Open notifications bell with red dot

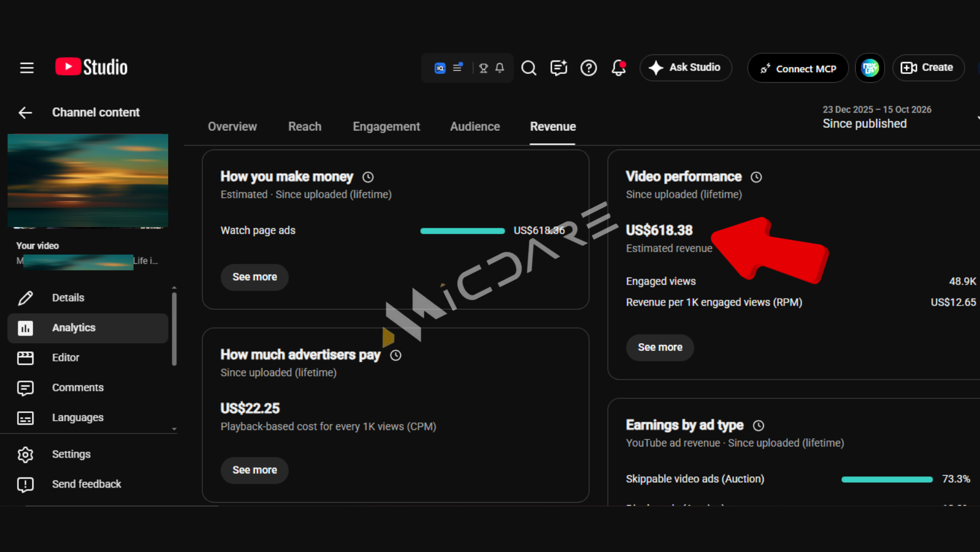[x=619, y=68]
